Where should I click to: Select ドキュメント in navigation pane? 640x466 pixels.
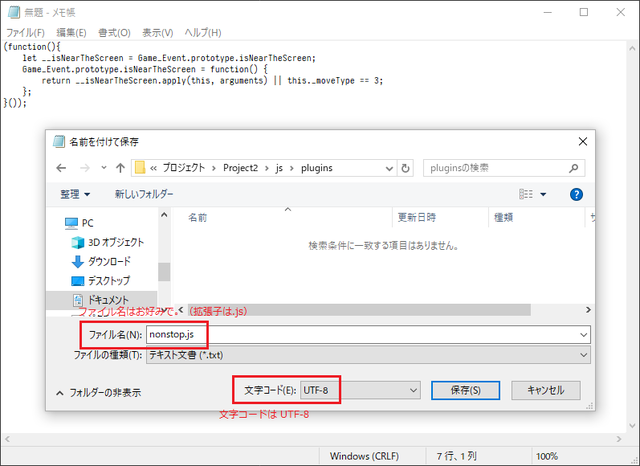pyautogui.click(x=100, y=300)
